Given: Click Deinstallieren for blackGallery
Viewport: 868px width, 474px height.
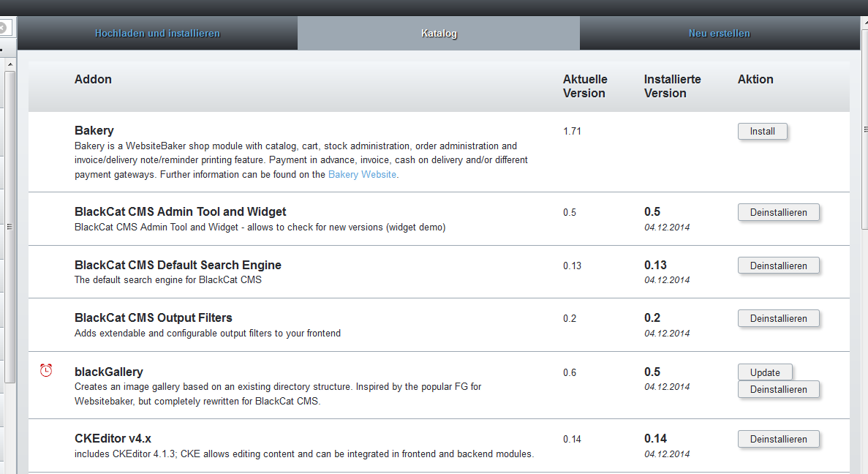Looking at the screenshot, I should 778,389.
